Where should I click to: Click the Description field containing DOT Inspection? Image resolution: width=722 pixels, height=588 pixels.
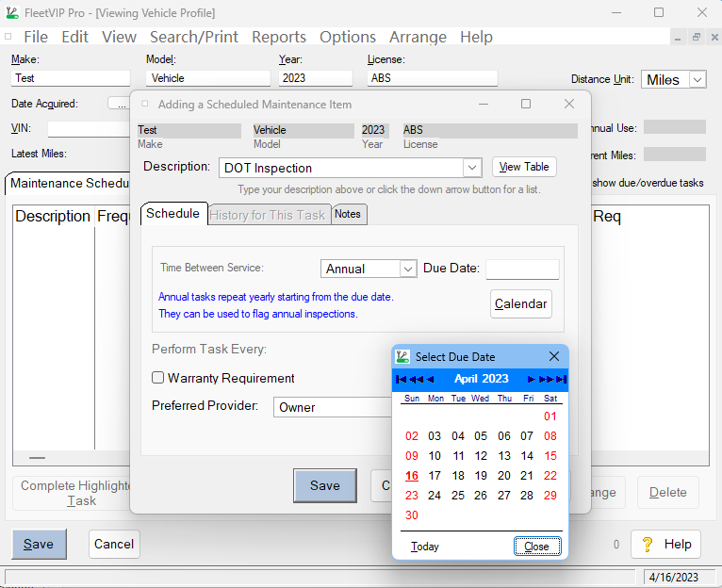pyautogui.click(x=341, y=168)
